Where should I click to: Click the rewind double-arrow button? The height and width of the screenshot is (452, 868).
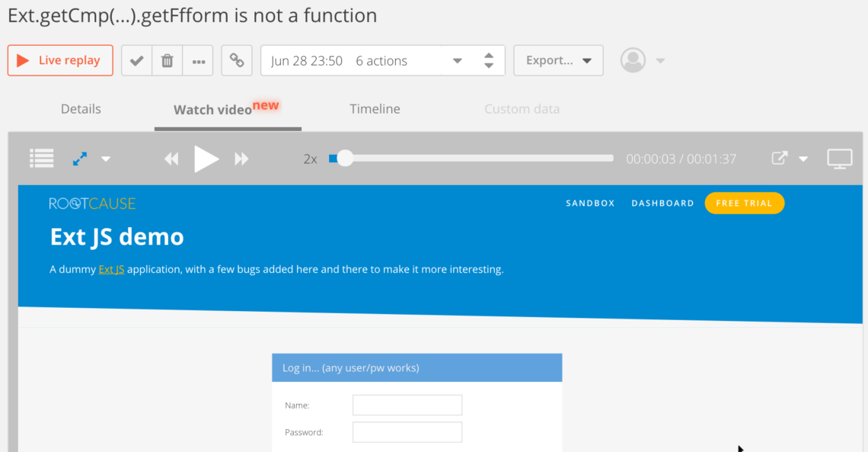171,159
